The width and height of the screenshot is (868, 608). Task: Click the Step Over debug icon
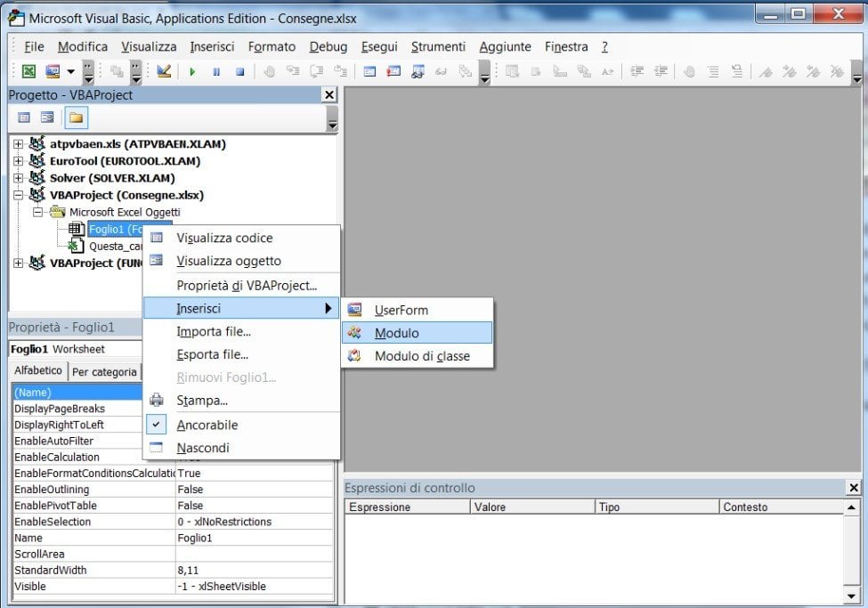[317, 71]
